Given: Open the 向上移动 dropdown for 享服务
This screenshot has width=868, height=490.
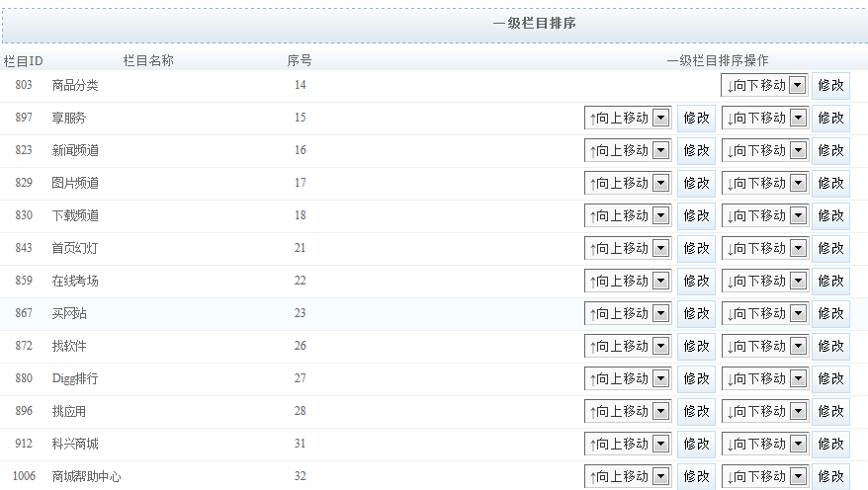Looking at the screenshot, I should click(x=628, y=119).
